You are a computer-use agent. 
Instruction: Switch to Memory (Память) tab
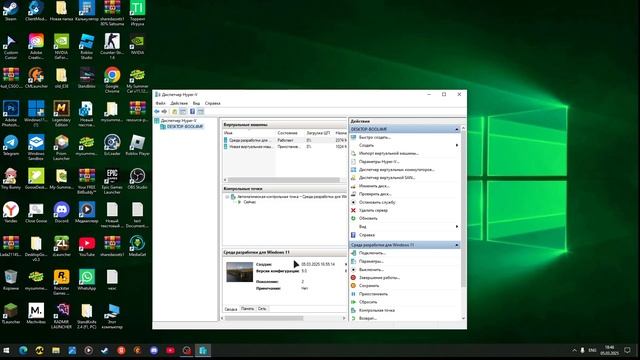point(247,309)
